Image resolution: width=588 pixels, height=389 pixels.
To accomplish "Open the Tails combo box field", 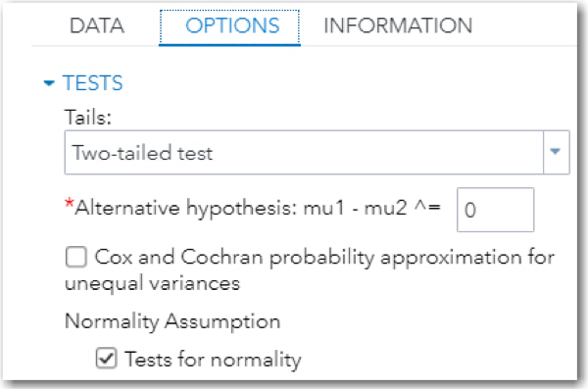I will coord(317,152).
